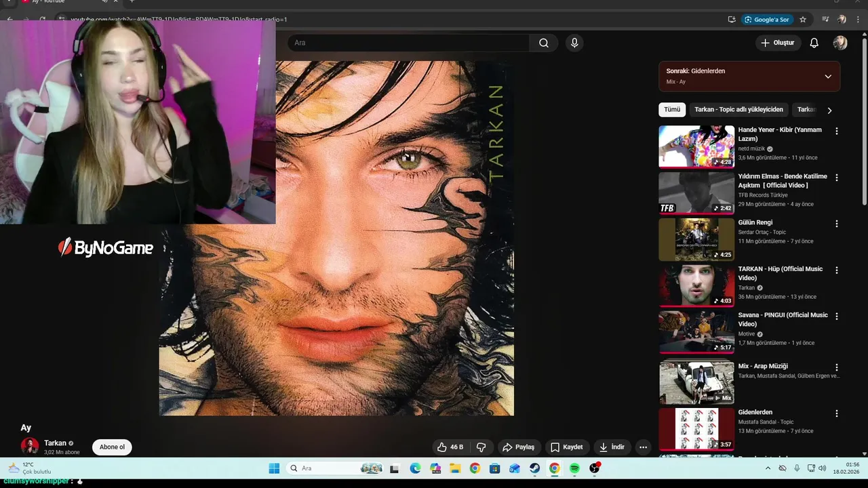Select the cut-off Tarkan filter chip

(806, 109)
